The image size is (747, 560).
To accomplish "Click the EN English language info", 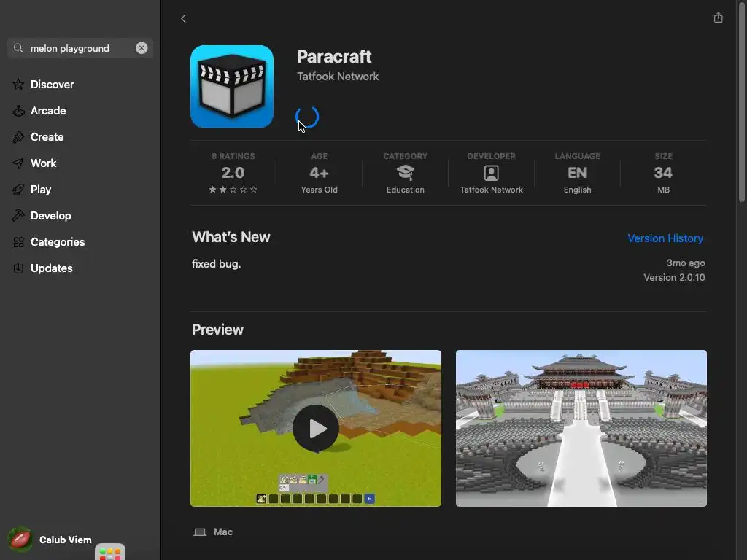I will tap(578, 173).
